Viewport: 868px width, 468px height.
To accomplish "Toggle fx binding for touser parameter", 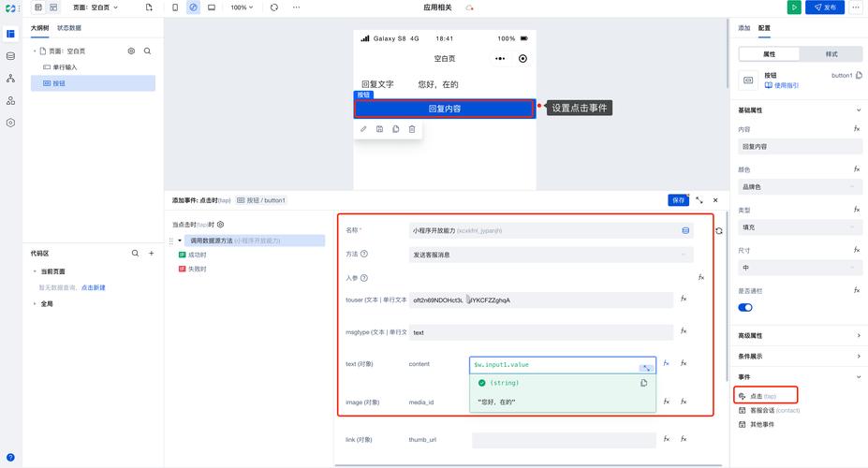I will (x=684, y=299).
